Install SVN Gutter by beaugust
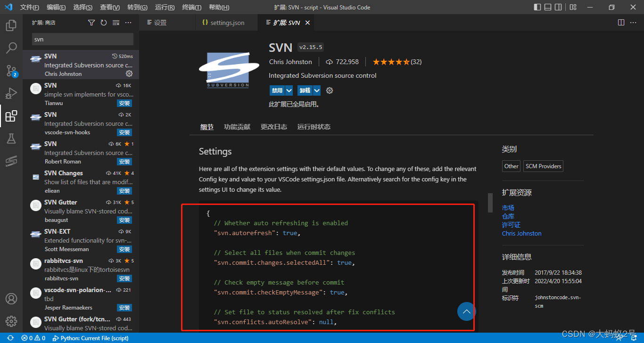This screenshot has width=644, height=343. click(124, 220)
